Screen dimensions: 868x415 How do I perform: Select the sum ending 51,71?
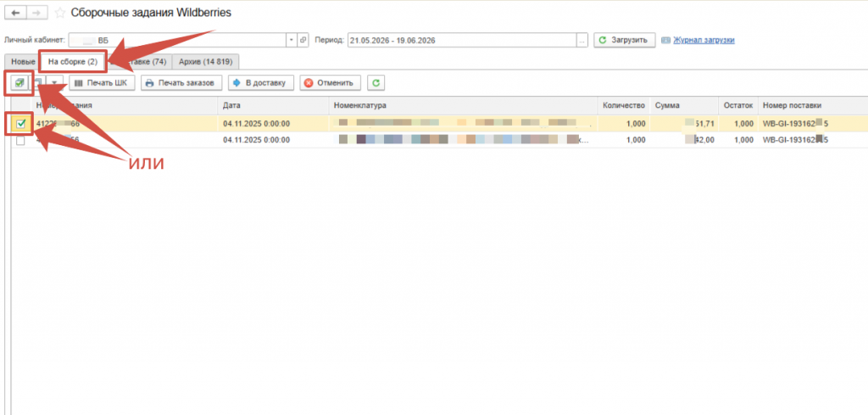684,124
